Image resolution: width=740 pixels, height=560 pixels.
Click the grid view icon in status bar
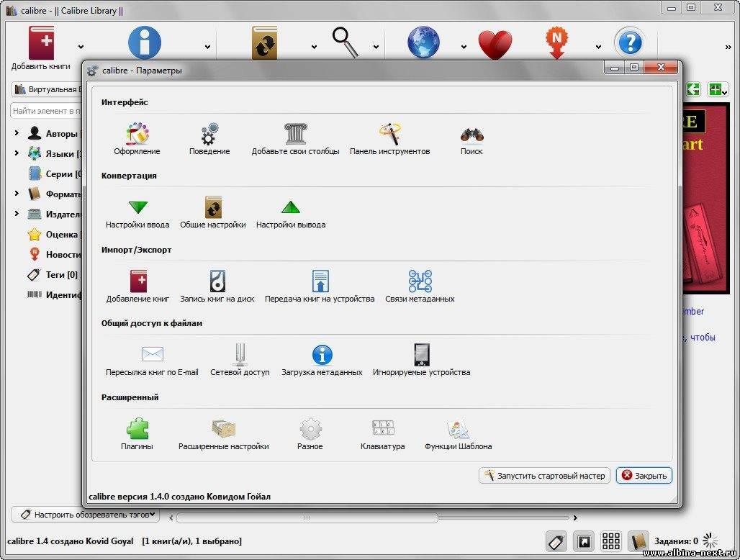(611, 541)
